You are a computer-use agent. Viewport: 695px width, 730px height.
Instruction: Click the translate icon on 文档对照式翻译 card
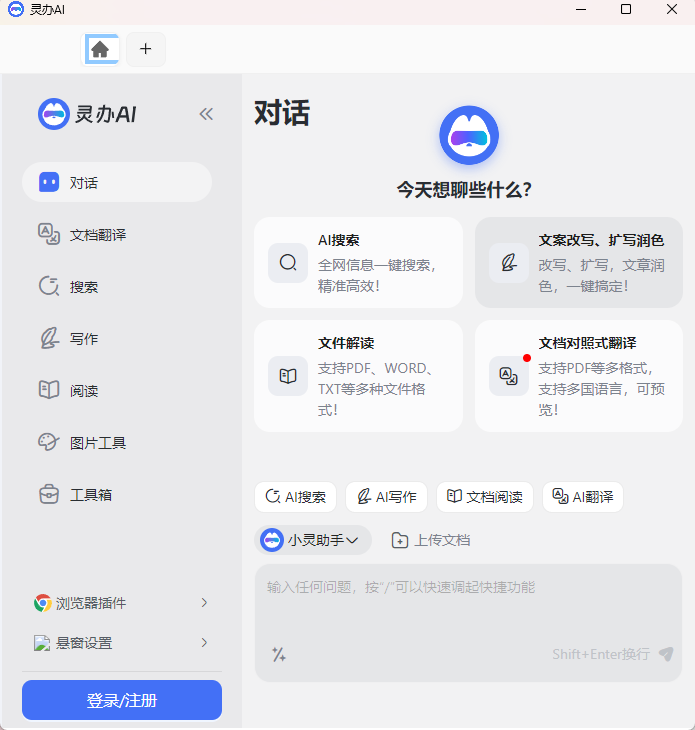(509, 376)
